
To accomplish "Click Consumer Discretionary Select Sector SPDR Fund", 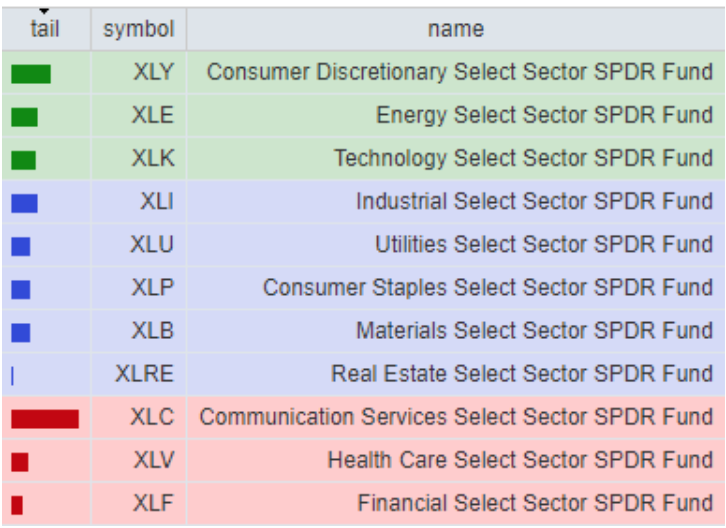I will click(459, 72).
